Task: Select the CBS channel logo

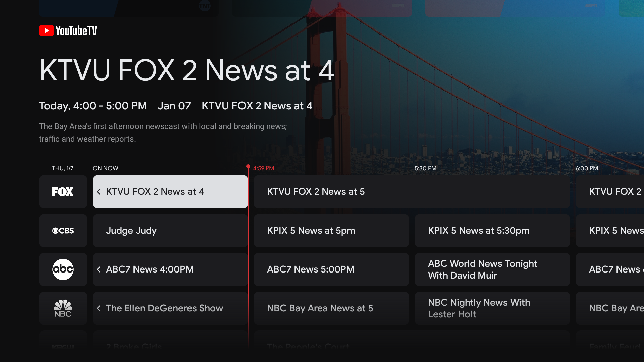Action: pyautogui.click(x=63, y=231)
